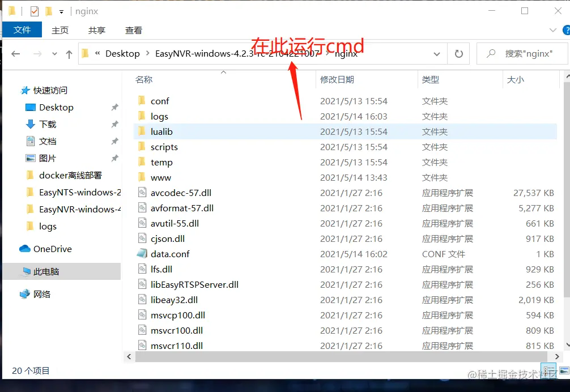Viewport: 570px width, 392px height.
Task: Select avutil-55.dll file icon
Action: point(142,223)
